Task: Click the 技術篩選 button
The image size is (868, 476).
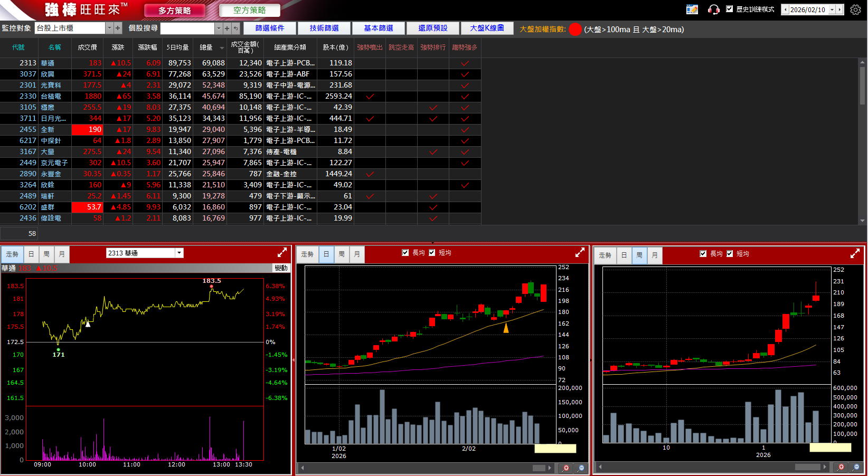Action: pos(324,28)
